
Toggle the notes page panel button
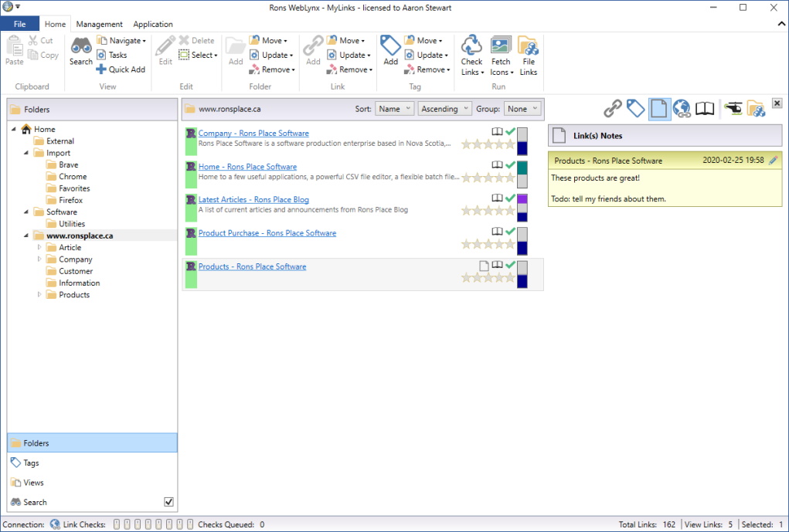tap(659, 109)
